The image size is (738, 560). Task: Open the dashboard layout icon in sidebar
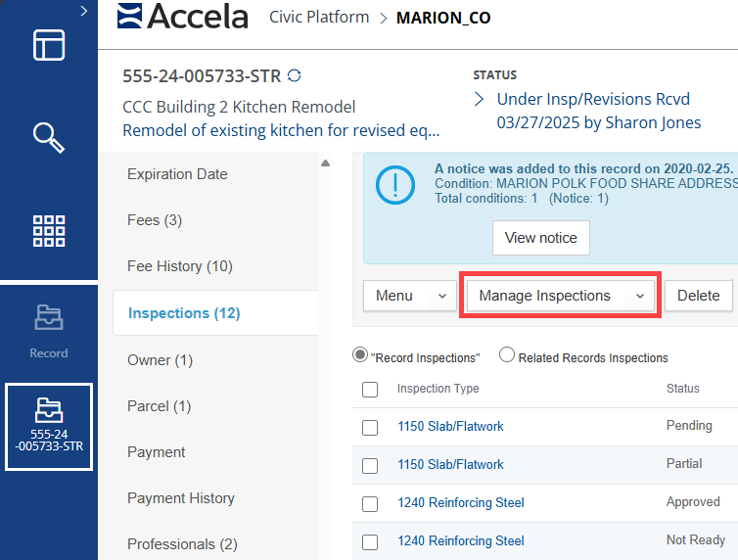tap(49, 46)
